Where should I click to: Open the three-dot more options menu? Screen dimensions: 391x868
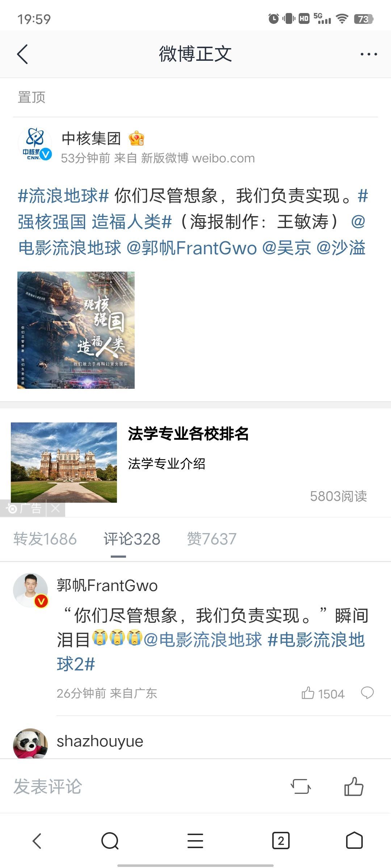pos(369,54)
